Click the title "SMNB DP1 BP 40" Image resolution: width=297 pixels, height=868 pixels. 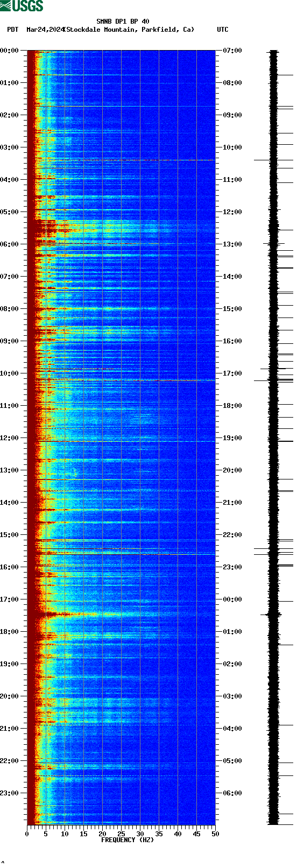pos(123,22)
